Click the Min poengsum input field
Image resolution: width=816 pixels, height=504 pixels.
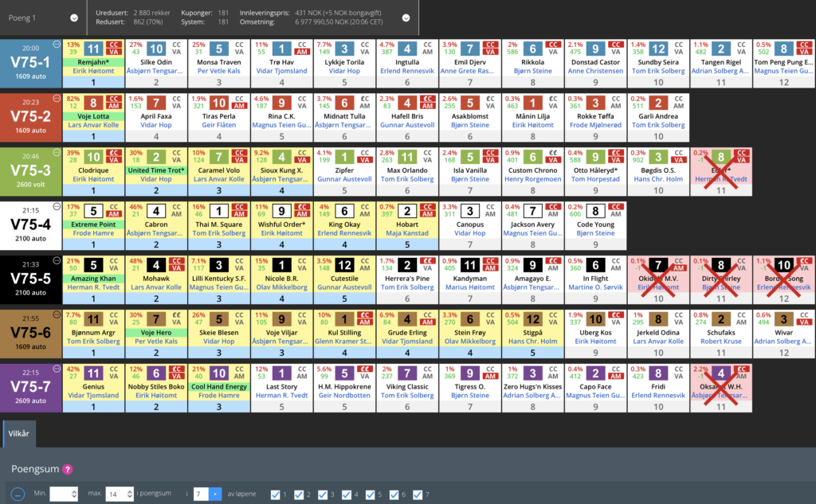pyautogui.click(x=62, y=494)
